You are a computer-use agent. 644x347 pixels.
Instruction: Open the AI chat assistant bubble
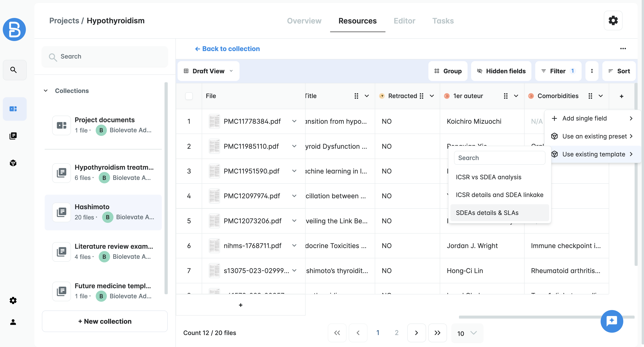point(612,321)
